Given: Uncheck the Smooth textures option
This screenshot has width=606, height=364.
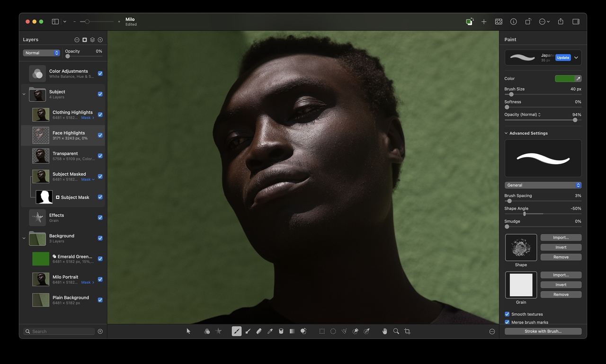Looking at the screenshot, I should tap(507, 314).
